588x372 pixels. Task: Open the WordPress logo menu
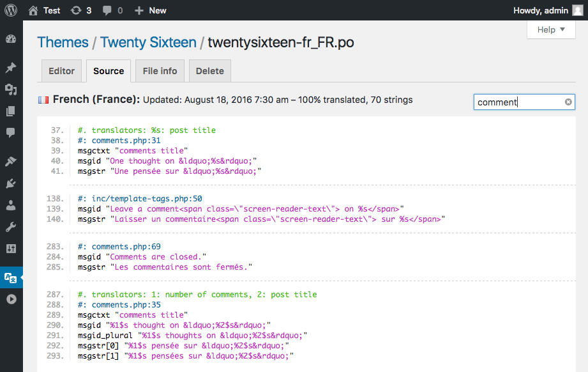pyautogui.click(x=10, y=10)
